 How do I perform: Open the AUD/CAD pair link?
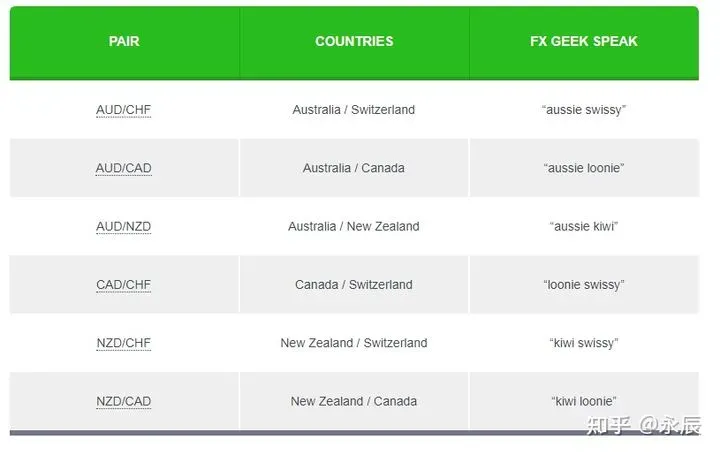[x=124, y=168]
